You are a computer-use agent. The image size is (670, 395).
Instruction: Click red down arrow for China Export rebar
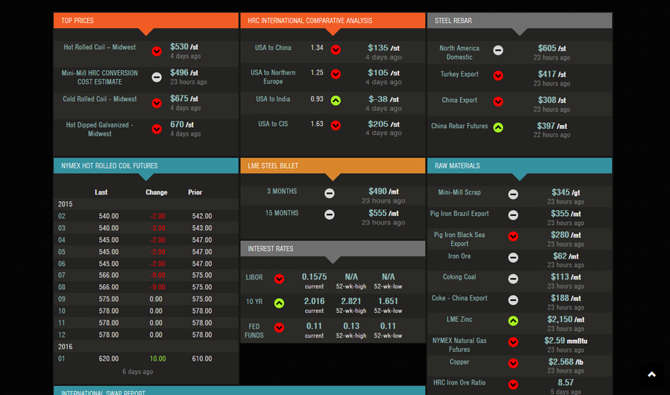(498, 102)
